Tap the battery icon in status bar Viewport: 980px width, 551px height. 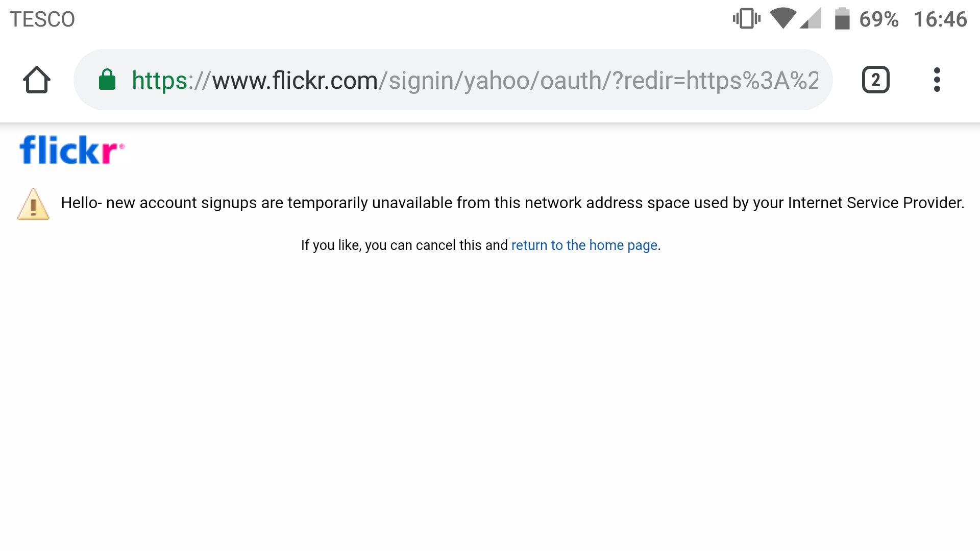(842, 19)
